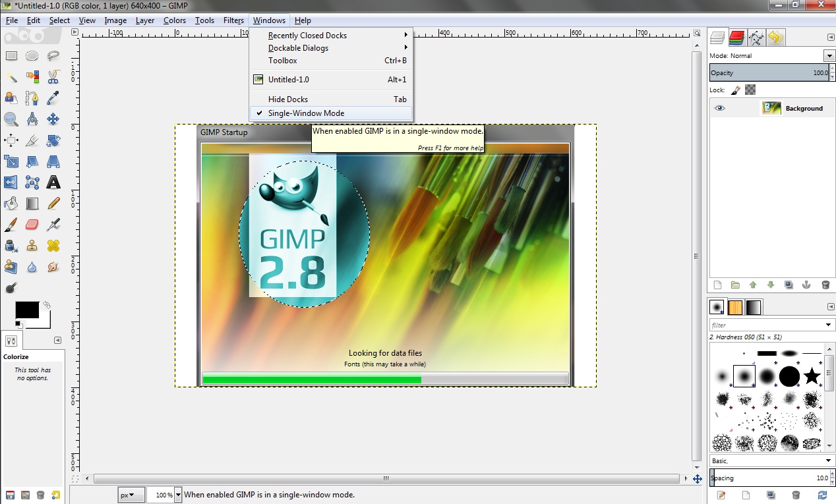Refresh the brushes list
Viewport: 836px width, 504px height.
pos(823,495)
